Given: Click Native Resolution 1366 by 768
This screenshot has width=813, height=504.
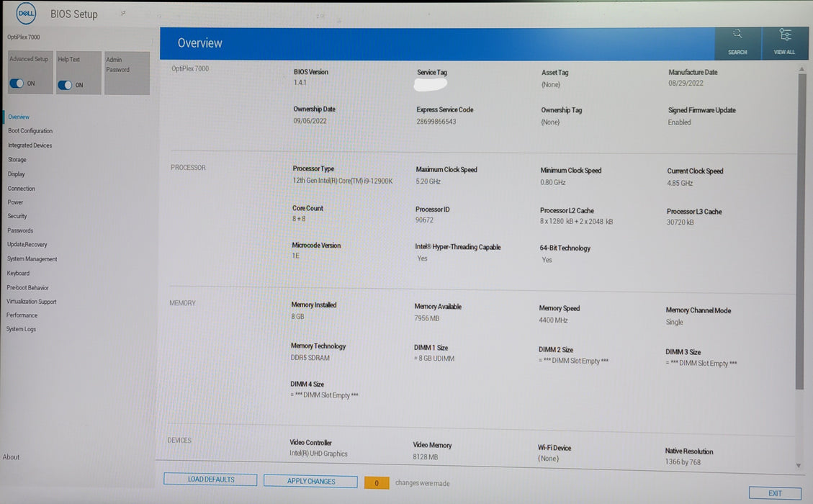Looking at the screenshot, I should coord(683,462).
